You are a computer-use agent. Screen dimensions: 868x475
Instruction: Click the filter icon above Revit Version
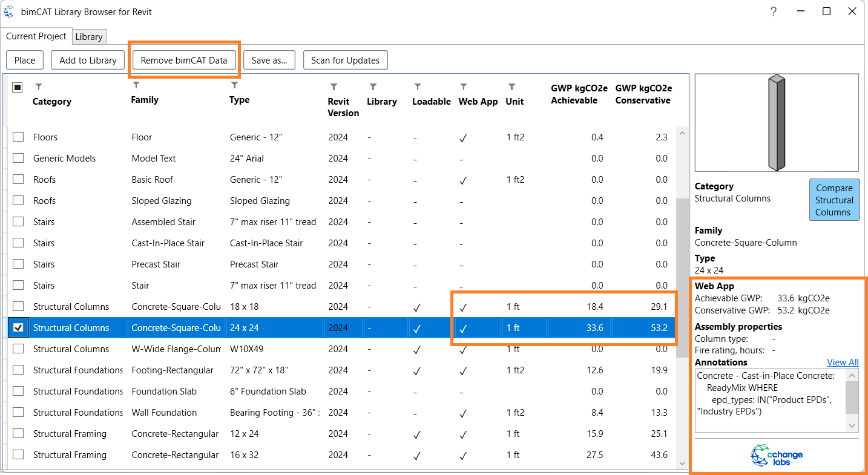point(334,87)
